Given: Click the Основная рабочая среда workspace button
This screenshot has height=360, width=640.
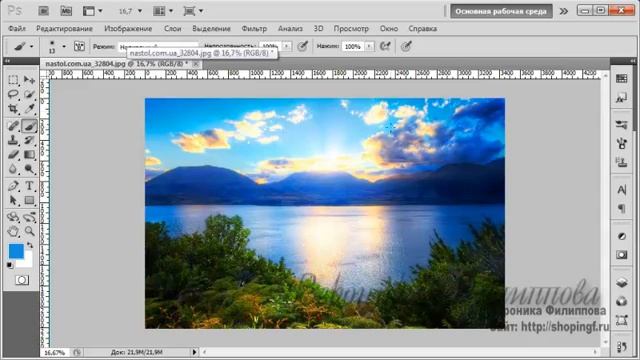Looking at the screenshot, I should tap(501, 11).
